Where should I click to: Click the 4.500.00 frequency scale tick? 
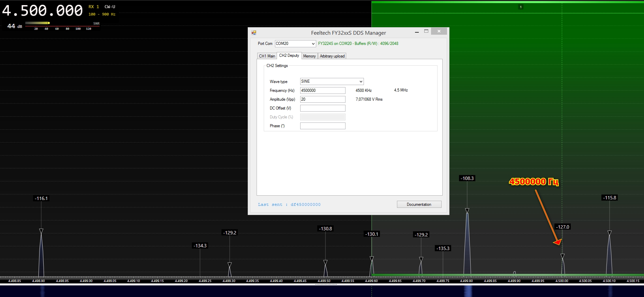(x=562, y=281)
